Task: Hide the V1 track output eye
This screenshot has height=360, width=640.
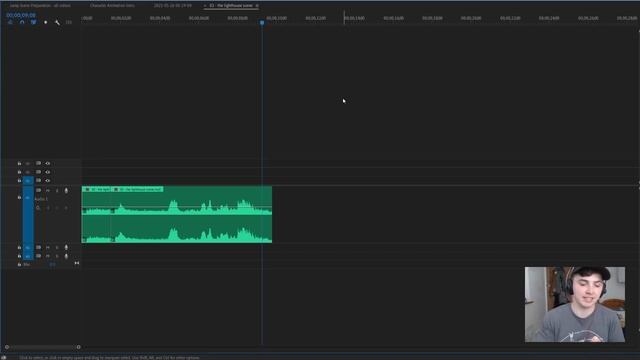Action: click(x=48, y=180)
